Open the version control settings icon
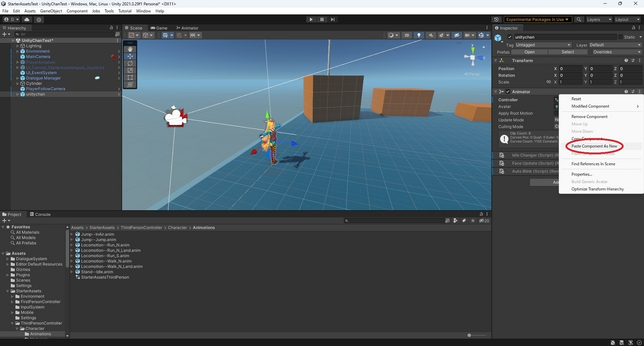 click(39, 19)
